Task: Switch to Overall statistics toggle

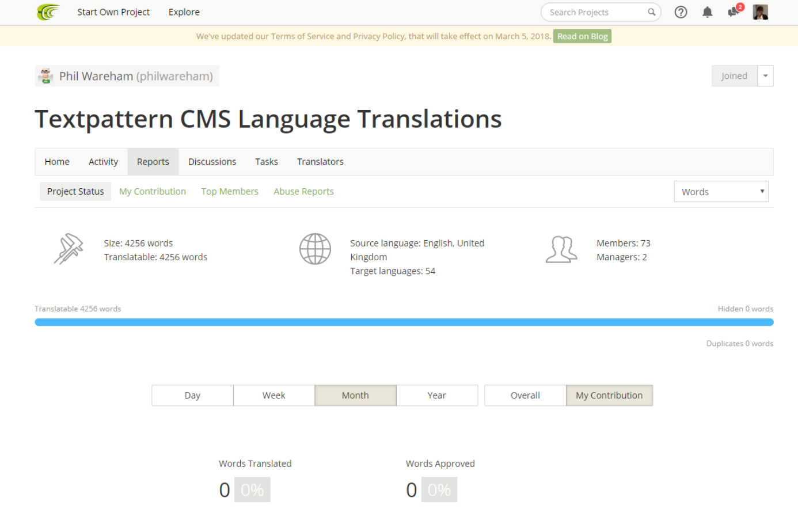Action: pyautogui.click(x=525, y=396)
